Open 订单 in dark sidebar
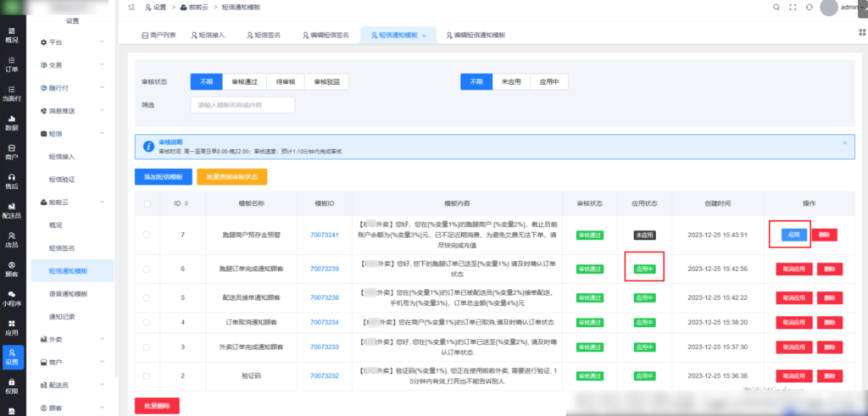 point(12,64)
